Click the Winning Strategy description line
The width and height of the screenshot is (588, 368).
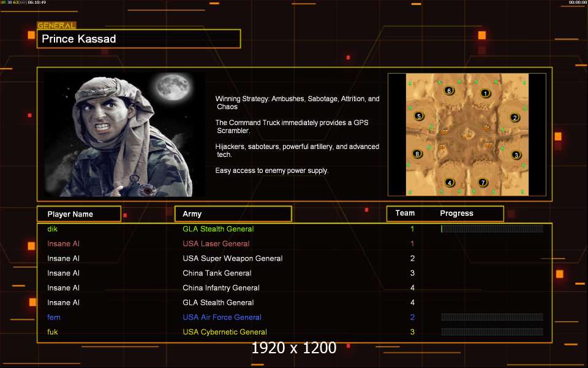(298, 102)
